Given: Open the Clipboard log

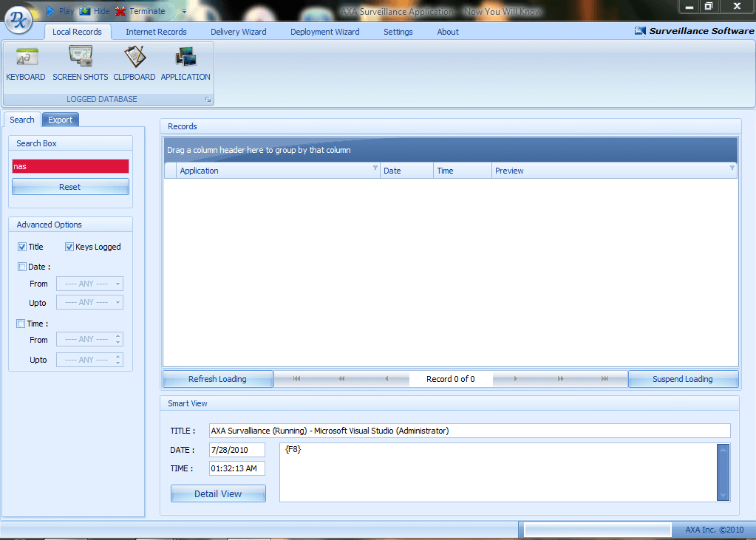Looking at the screenshot, I should [x=134, y=63].
